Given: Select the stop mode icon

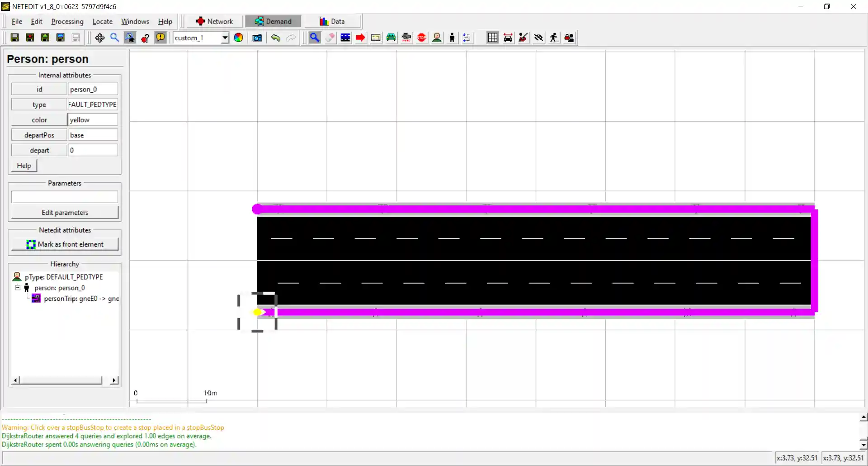Looking at the screenshot, I should point(421,38).
